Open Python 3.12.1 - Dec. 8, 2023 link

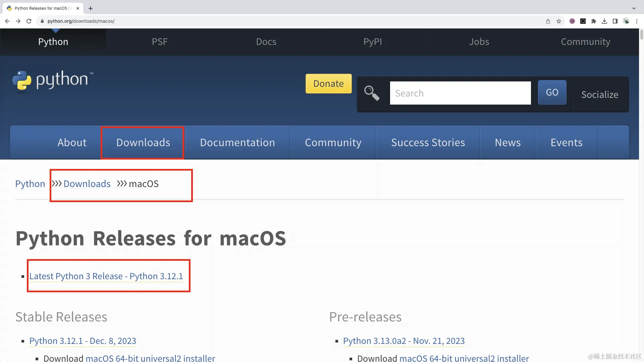pos(83,341)
